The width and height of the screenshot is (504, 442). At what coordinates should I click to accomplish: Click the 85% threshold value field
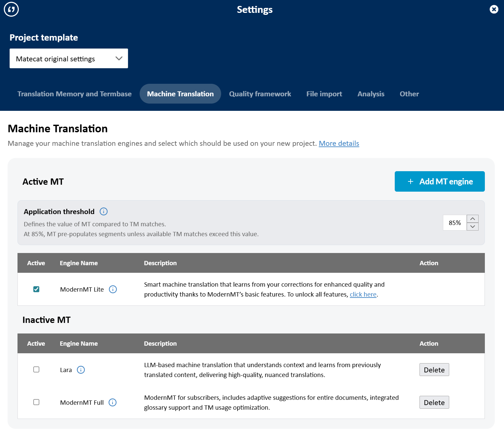point(454,223)
